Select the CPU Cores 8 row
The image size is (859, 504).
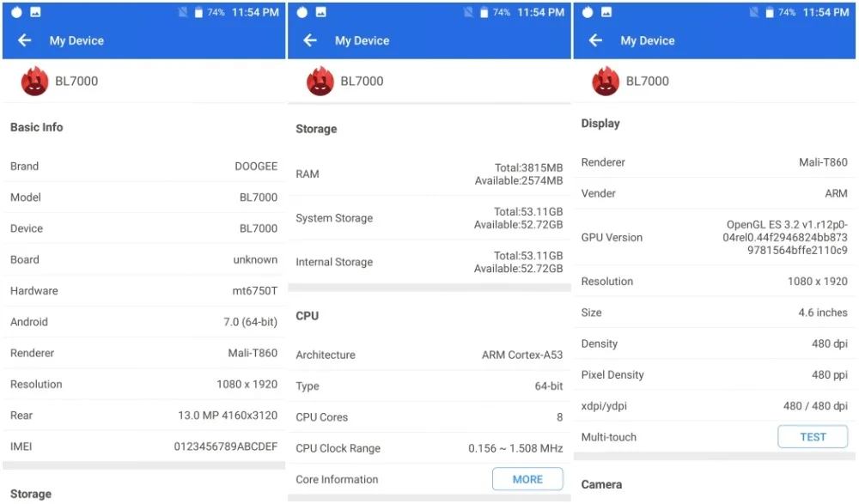(x=429, y=417)
